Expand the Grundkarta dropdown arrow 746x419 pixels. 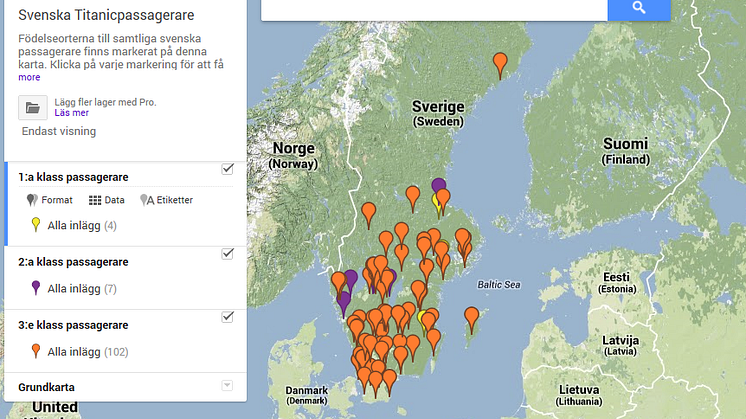pos(227,386)
